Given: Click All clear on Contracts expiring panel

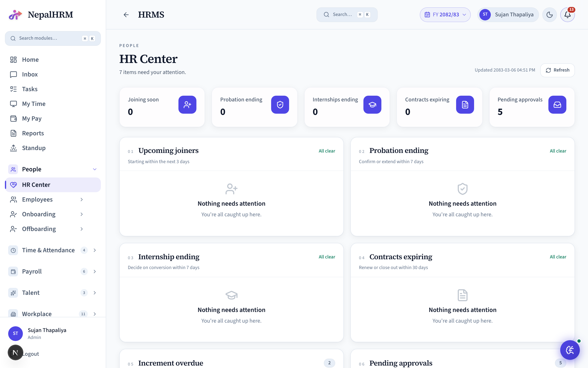Looking at the screenshot, I should pos(558,257).
